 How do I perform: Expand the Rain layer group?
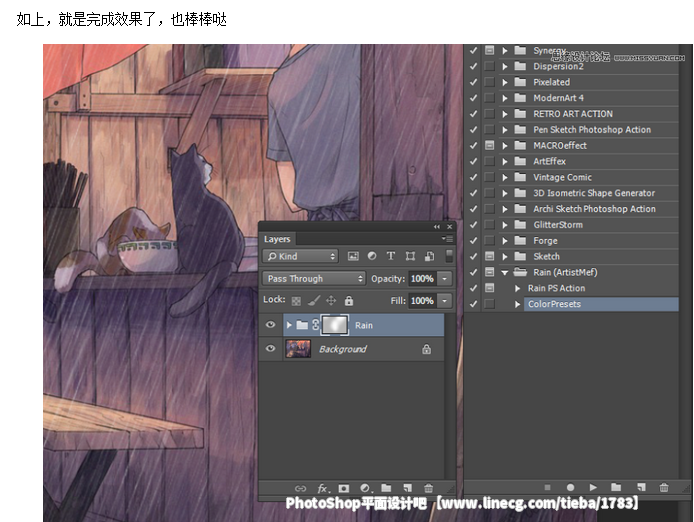(289, 325)
